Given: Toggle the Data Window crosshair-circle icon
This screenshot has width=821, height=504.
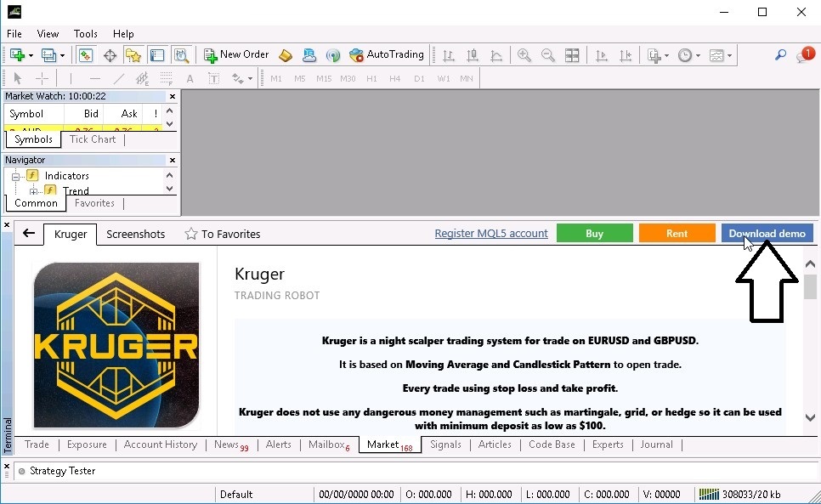Looking at the screenshot, I should point(110,55).
